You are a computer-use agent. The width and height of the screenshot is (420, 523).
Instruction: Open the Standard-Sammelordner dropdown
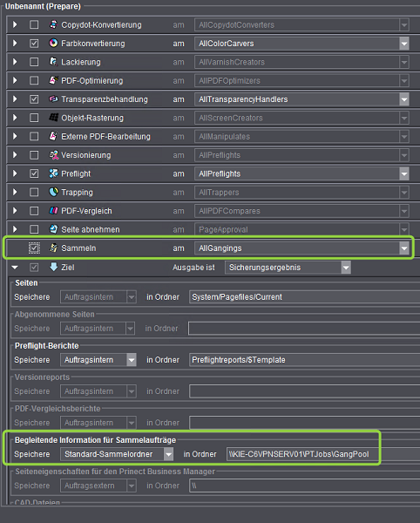point(168,454)
